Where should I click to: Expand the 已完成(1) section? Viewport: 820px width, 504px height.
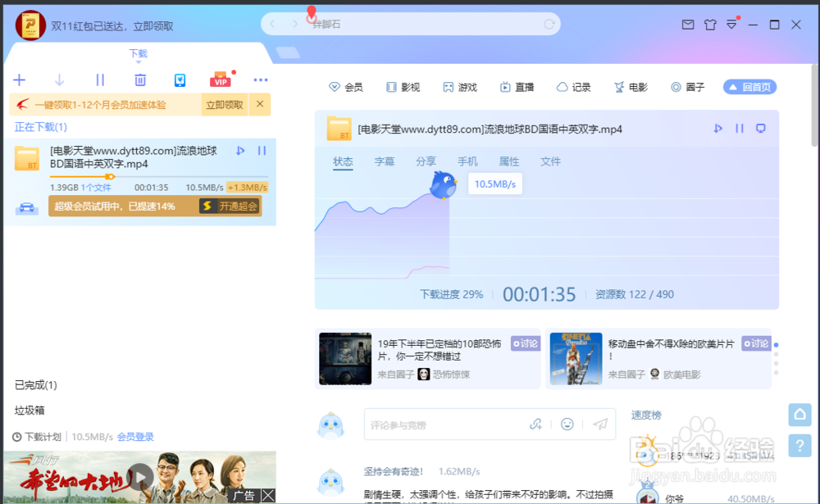35,385
